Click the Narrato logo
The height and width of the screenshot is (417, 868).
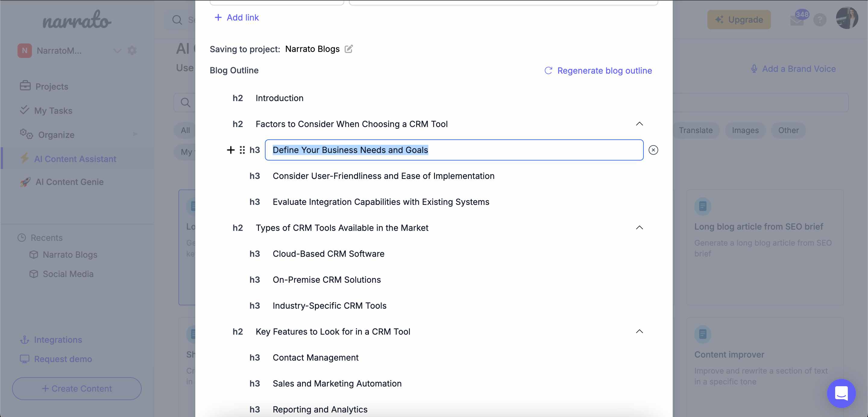coord(77,20)
